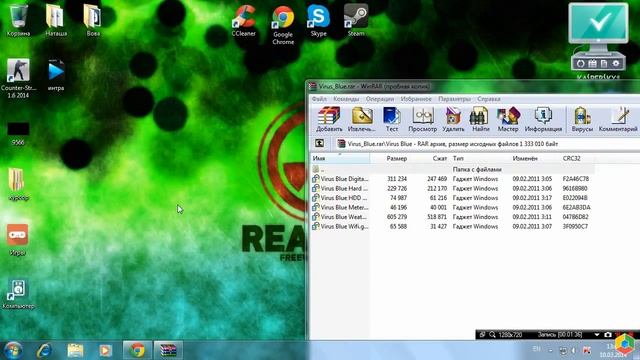640x360 pixels.
Task: Click the EN language indicator in tray
Action: 537,349
